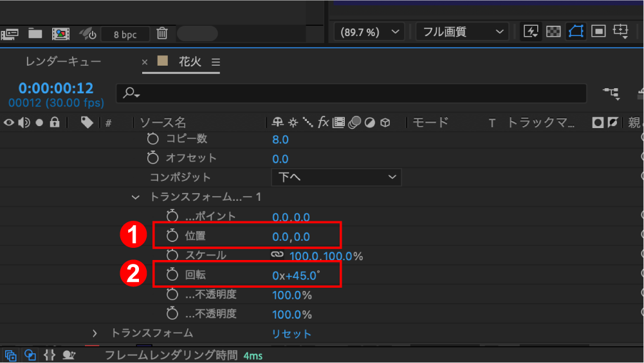Open the search magnifier dropdown
This screenshot has width=644, height=363.
tap(131, 93)
